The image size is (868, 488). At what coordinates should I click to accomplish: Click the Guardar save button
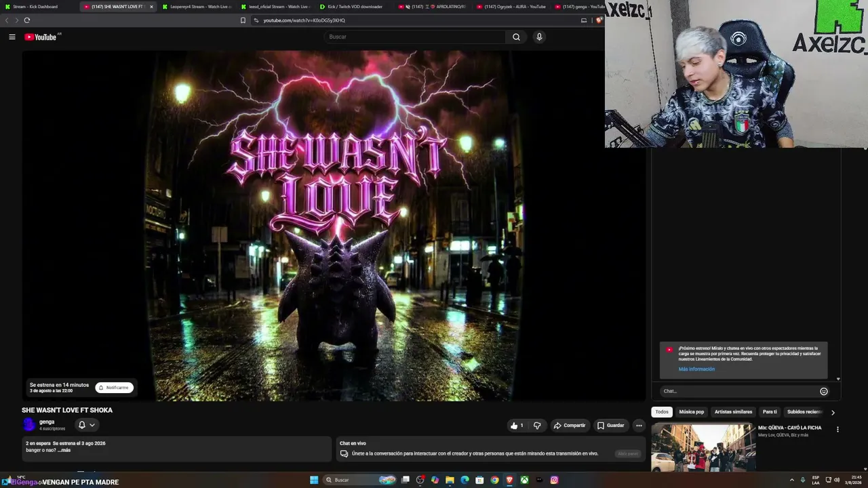click(610, 426)
